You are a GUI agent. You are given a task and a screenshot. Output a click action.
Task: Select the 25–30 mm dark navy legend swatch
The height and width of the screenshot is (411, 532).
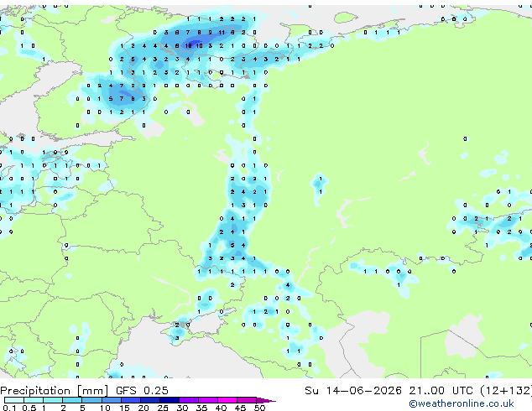point(170,400)
